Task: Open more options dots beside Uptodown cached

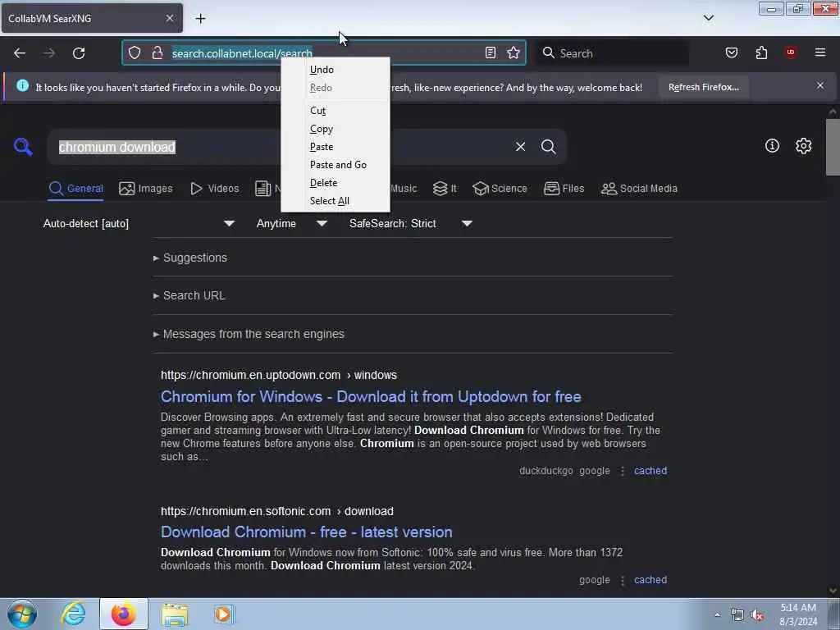Action: point(622,471)
